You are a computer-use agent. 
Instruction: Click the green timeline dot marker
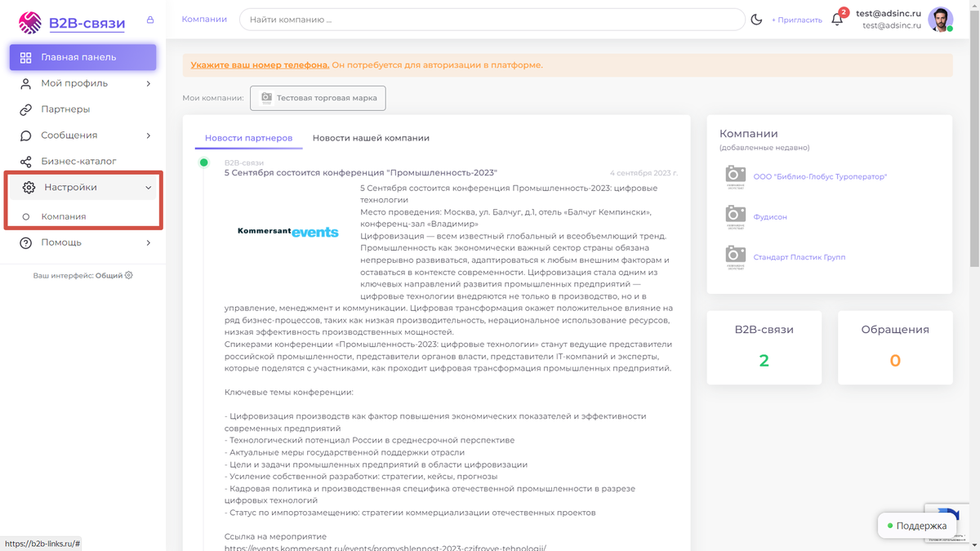click(x=204, y=162)
